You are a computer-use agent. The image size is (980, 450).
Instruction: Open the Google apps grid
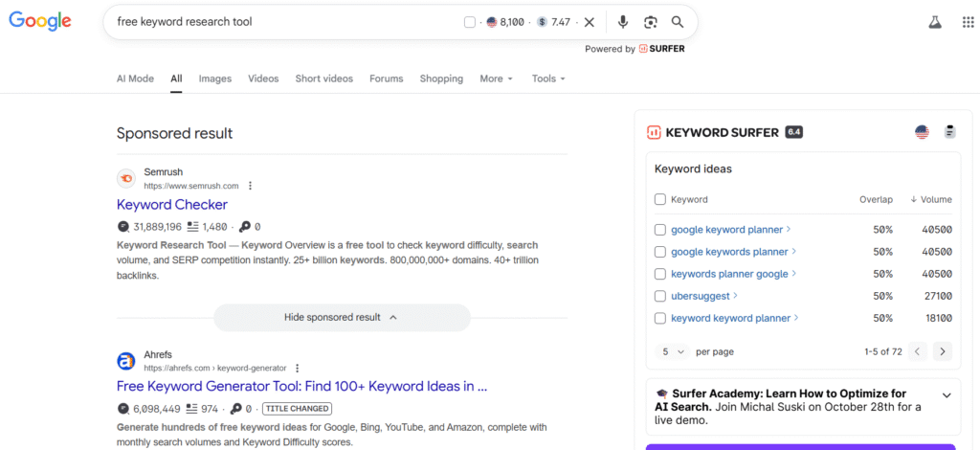[x=968, y=22]
